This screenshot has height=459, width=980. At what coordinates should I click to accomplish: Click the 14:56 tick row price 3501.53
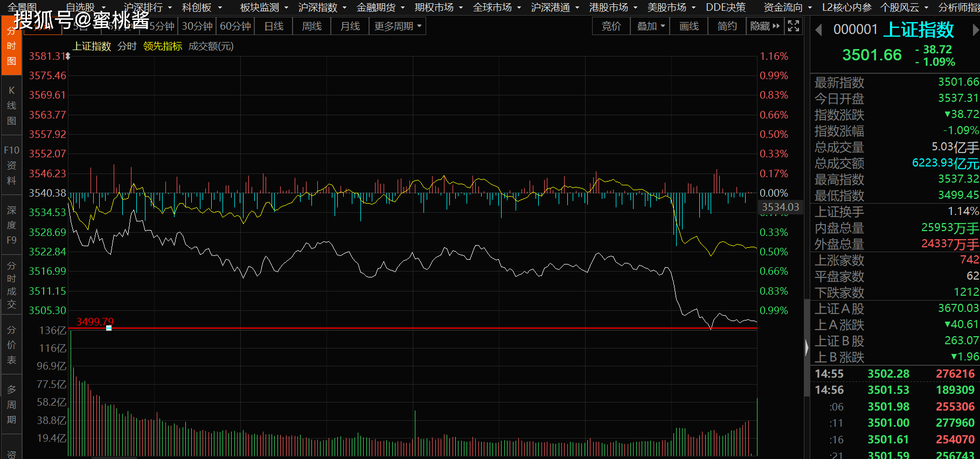click(888, 390)
